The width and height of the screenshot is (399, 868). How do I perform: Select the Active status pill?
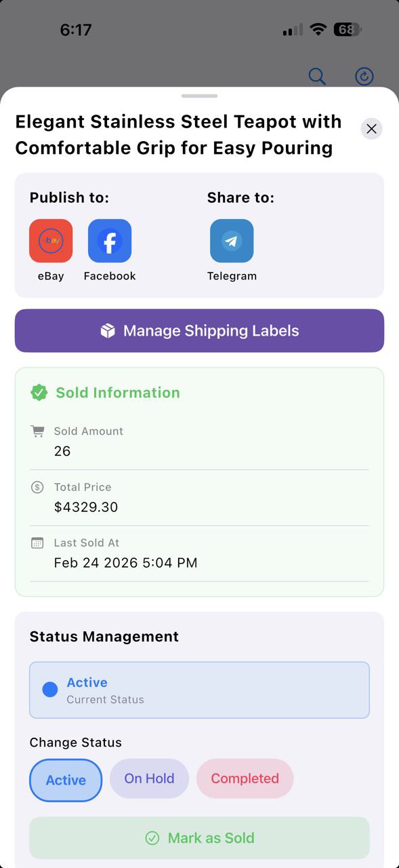66,780
